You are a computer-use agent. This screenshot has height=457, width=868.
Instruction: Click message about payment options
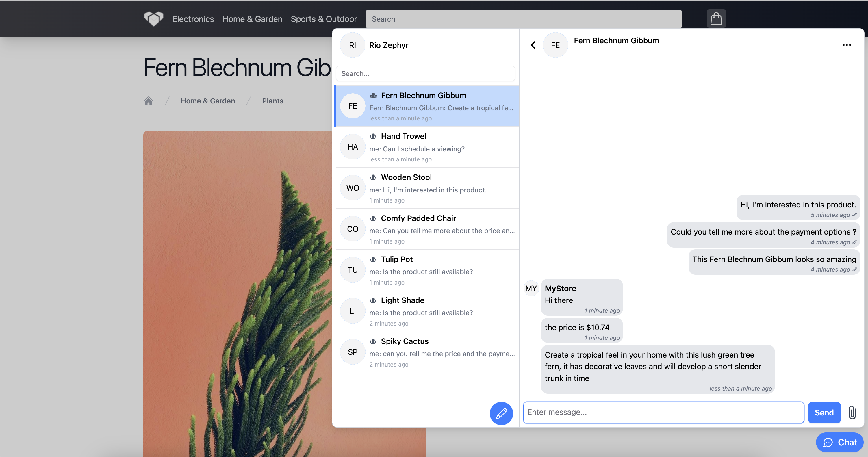click(763, 235)
